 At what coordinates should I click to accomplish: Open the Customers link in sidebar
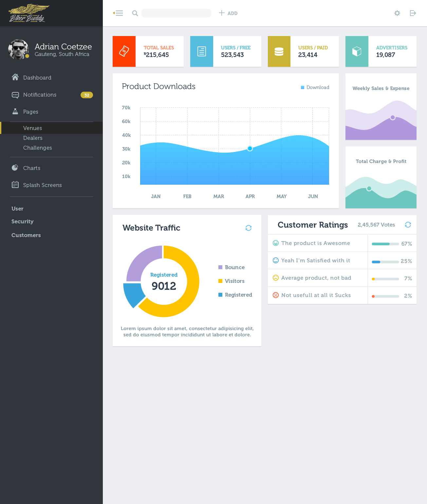tap(26, 235)
